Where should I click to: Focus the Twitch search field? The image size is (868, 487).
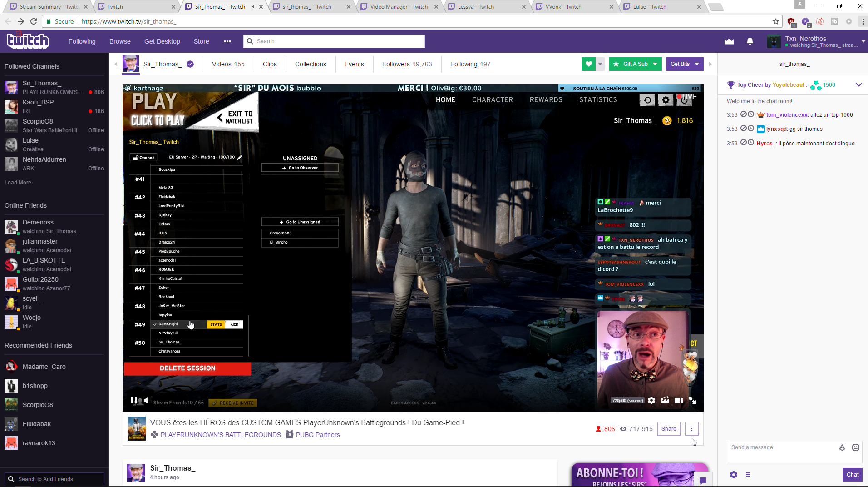pyautogui.click(x=334, y=41)
